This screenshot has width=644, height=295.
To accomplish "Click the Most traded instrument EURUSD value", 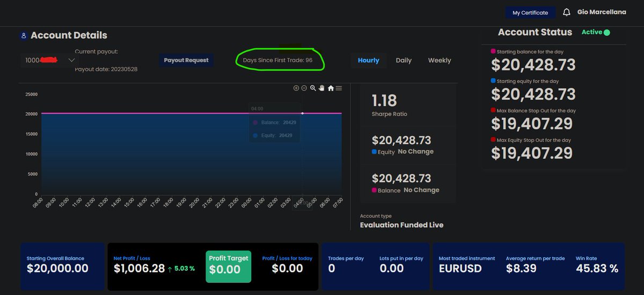I will coord(460,269).
